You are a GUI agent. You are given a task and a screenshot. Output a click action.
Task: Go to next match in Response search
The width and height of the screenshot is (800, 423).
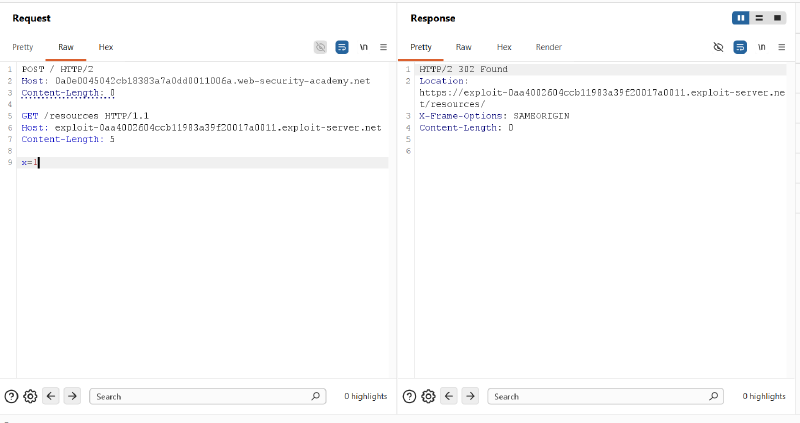coord(470,396)
